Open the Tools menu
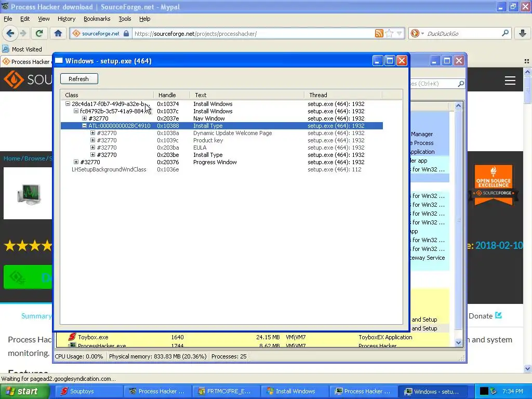This screenshot has height=399, width=532. pos(125,19)
